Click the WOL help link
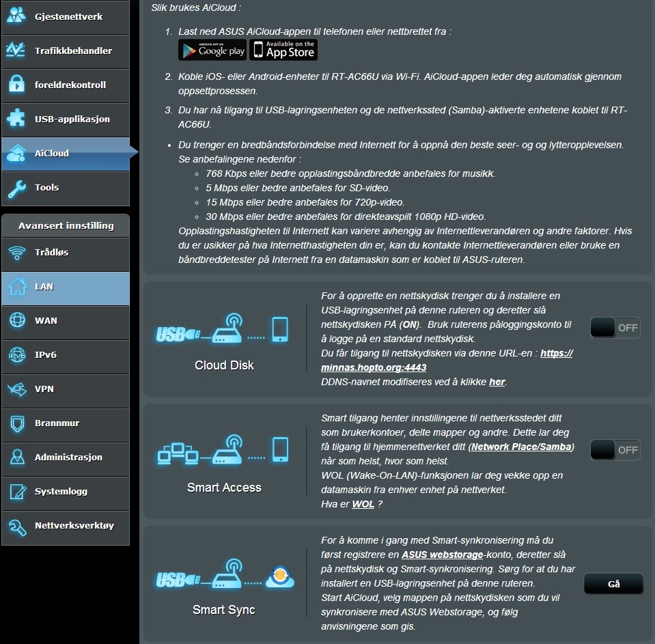655x644 pixels. (363, 504)
